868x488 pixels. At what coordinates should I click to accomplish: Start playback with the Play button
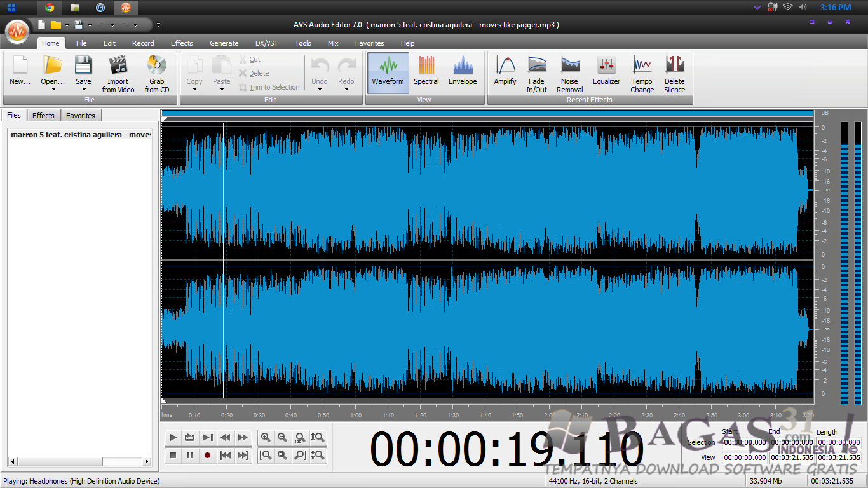(173, 437)
